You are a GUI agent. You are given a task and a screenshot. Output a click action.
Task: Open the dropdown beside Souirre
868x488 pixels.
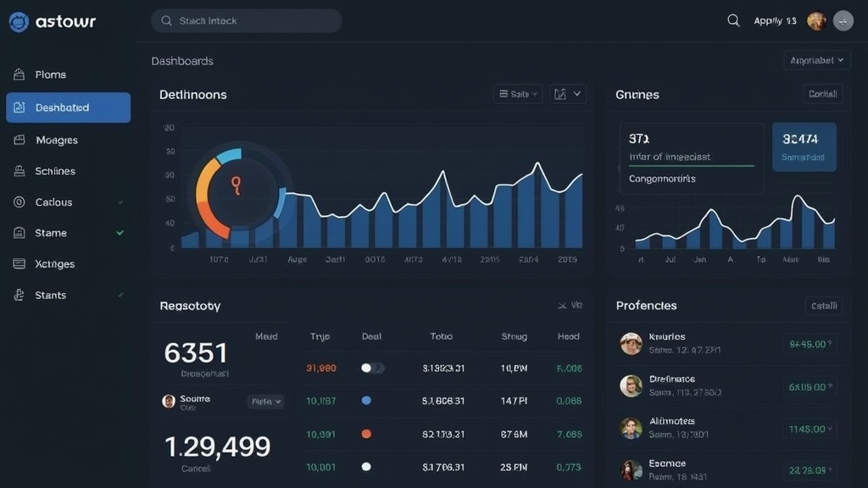(265, 402)
